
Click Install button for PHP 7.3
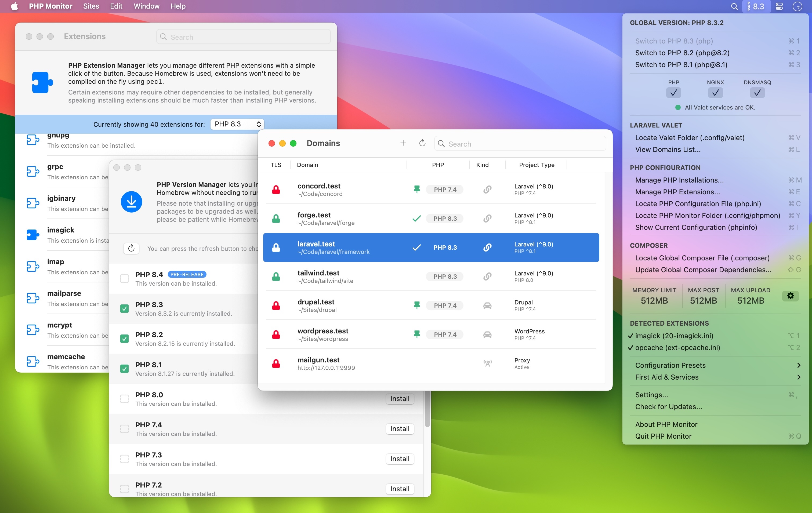400,459
